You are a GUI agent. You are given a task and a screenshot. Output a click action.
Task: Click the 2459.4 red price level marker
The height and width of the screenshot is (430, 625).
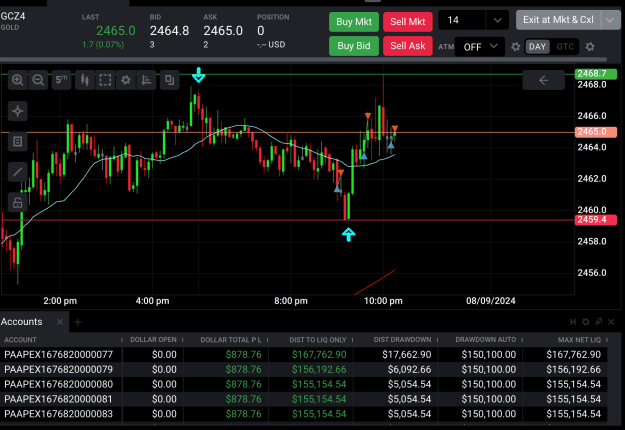coord(596,220)
